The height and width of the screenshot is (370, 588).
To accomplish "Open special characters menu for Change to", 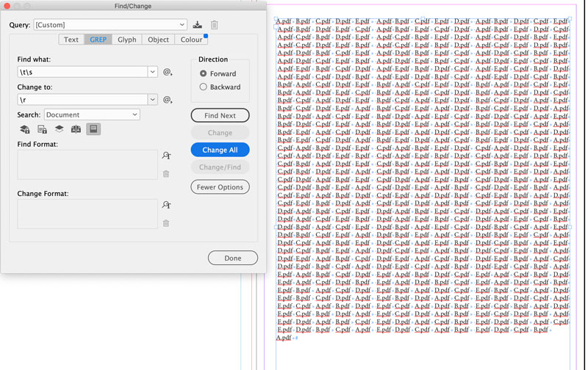I will pyautogui.click(x=168, y=100).
